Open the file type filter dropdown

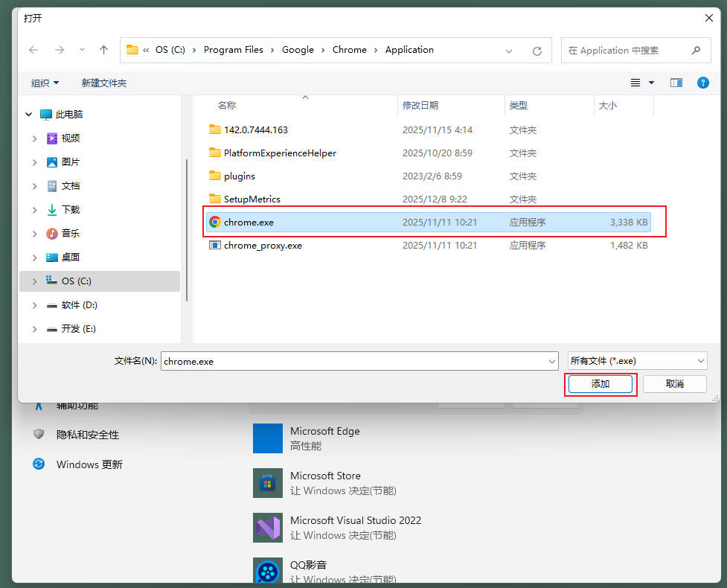(637, 361)
